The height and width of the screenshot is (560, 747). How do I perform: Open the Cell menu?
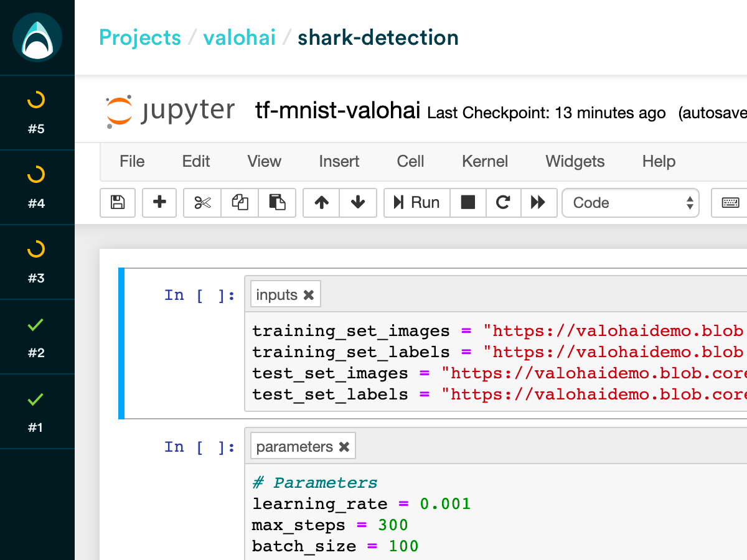(x=410, y=161)
